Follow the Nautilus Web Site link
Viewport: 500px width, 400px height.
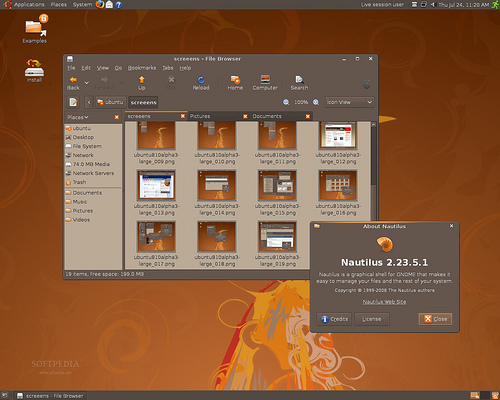coord(384,302)
